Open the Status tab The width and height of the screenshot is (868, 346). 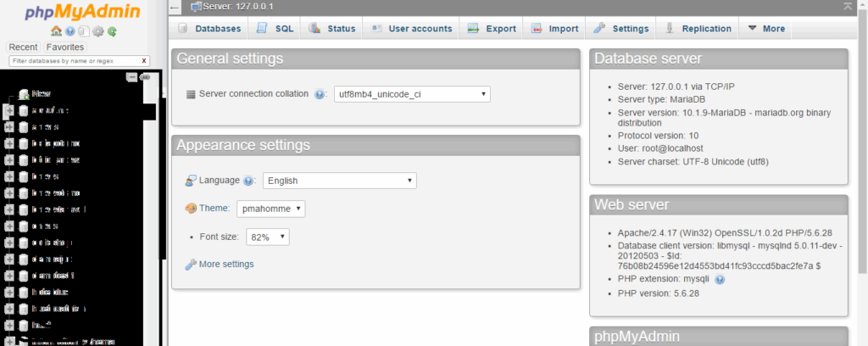[331, 29]
